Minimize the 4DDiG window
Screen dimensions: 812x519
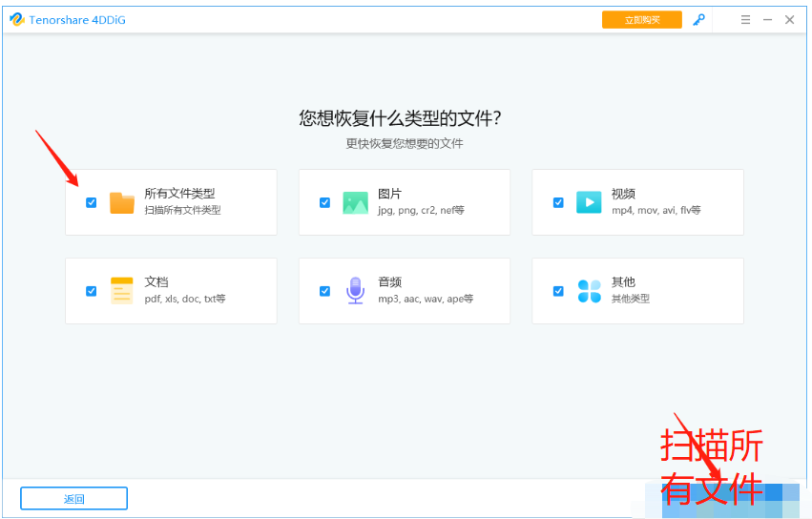click(x=767, y=20)
